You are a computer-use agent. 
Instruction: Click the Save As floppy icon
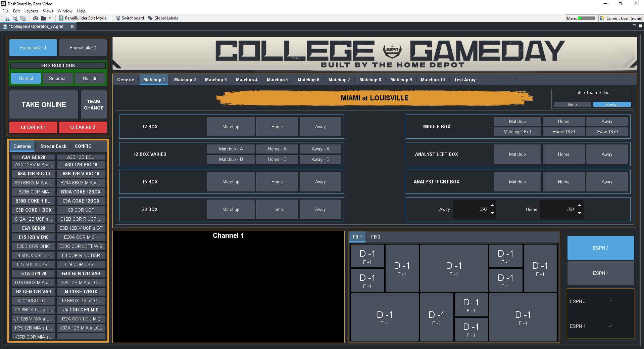click(15, 18)
